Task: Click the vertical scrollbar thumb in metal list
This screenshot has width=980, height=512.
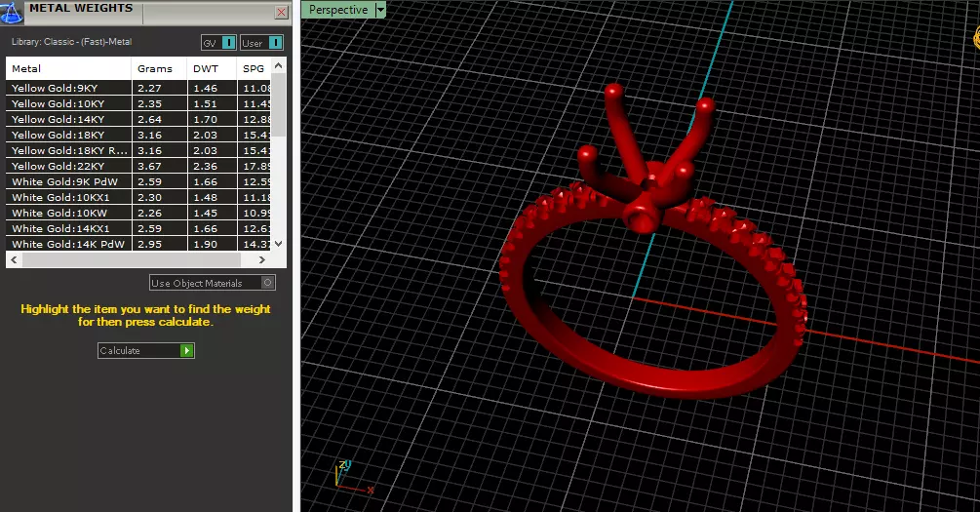Action: (279, 104)
